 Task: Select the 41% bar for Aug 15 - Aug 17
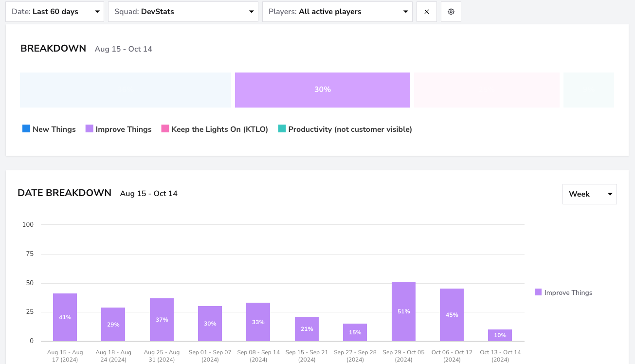[x=65, y=317]
